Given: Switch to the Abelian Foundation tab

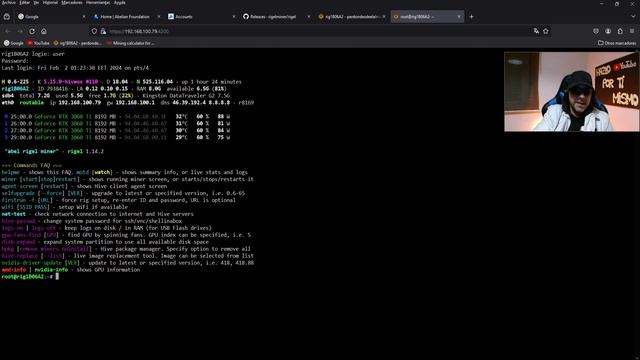Looking at the screenshot, I should (127, 17).
